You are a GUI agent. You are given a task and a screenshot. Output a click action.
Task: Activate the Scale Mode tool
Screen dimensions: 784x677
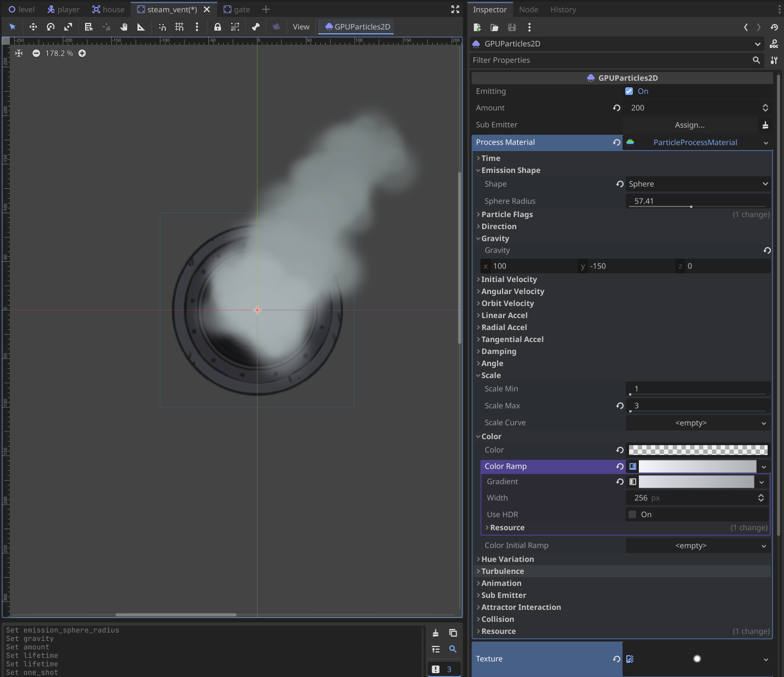point(68,27)
